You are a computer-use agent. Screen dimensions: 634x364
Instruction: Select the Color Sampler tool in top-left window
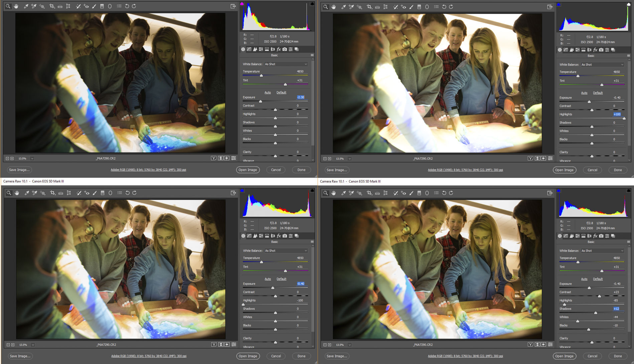point(34,6)
